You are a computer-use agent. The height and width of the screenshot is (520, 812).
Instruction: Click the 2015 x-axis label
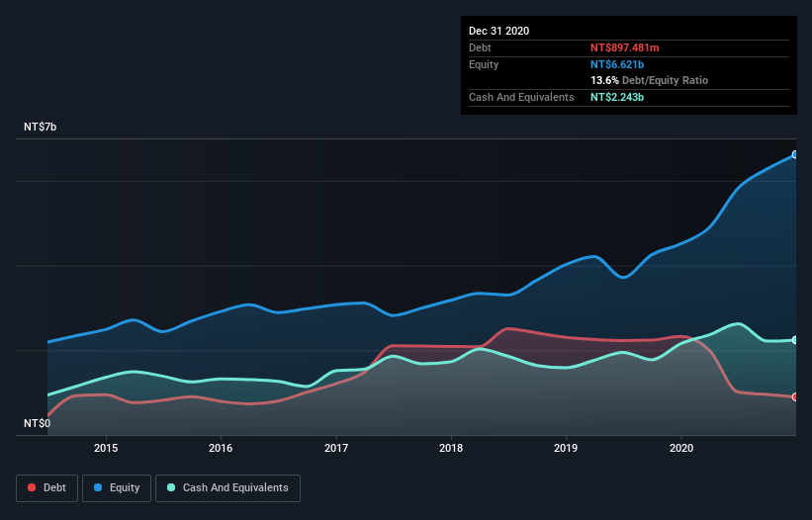pyautogui.click(x=106, y=448)
